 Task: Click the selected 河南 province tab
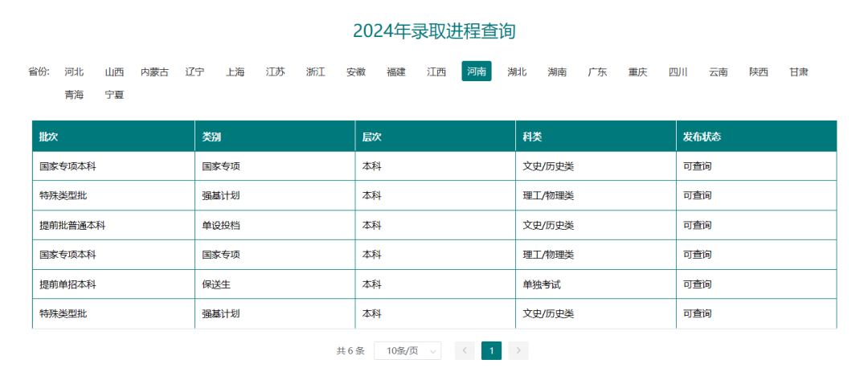(x=477, y=72)
